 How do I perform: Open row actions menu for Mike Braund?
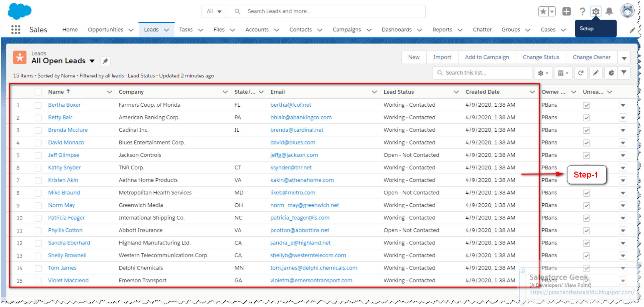[623, 193]
